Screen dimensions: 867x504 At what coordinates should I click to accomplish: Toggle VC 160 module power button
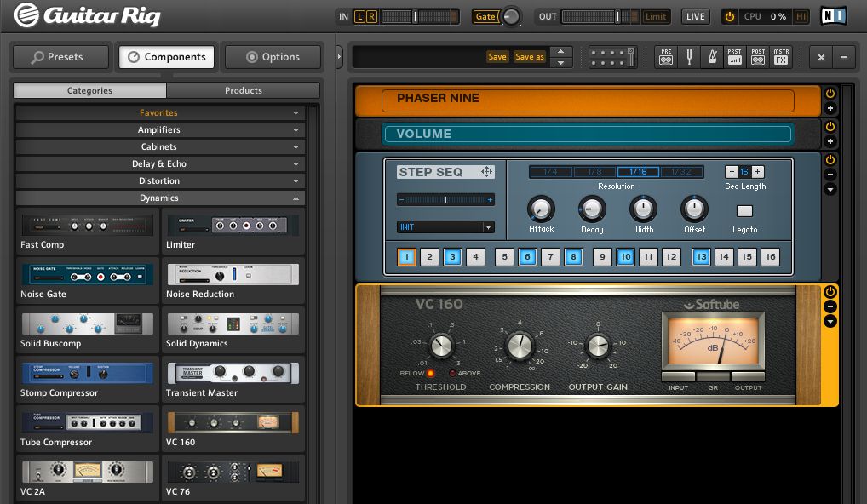(830, 291)
